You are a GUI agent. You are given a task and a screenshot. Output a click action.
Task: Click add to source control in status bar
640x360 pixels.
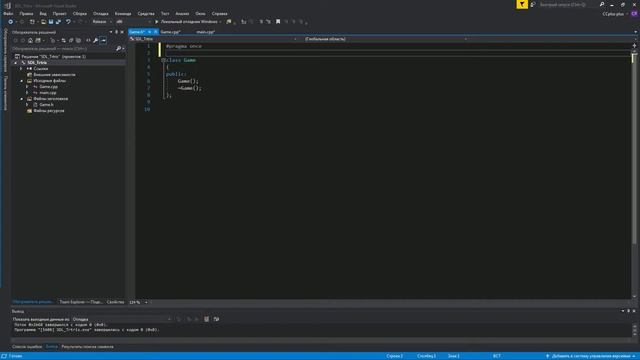point(591,356)
